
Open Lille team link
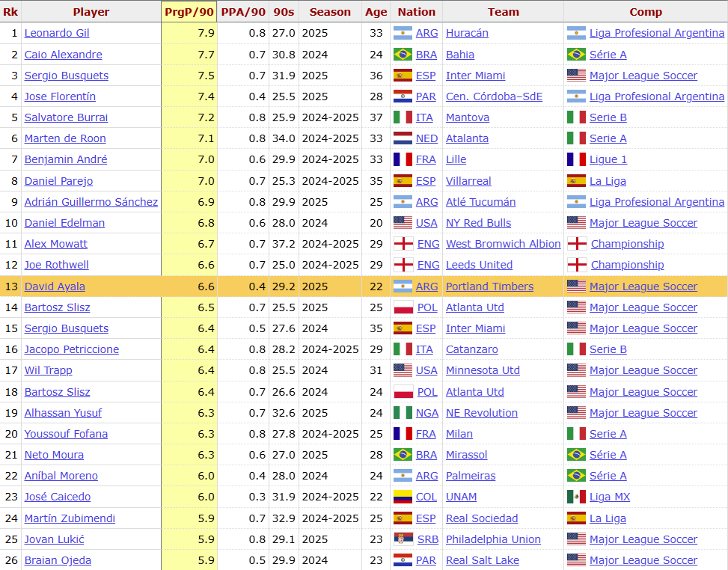click(x=456, y=159)
